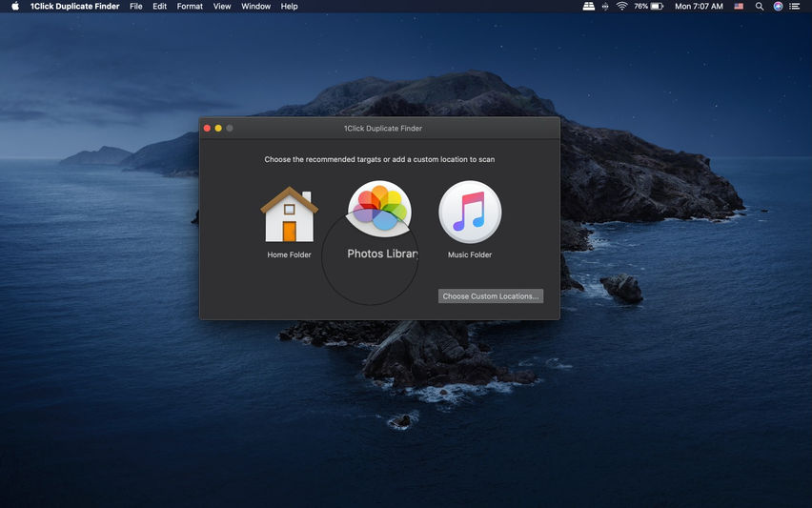The height and width of the screenshot is (508, 812).
Task: Click the Home Folder label
Action: pos(289,254)
